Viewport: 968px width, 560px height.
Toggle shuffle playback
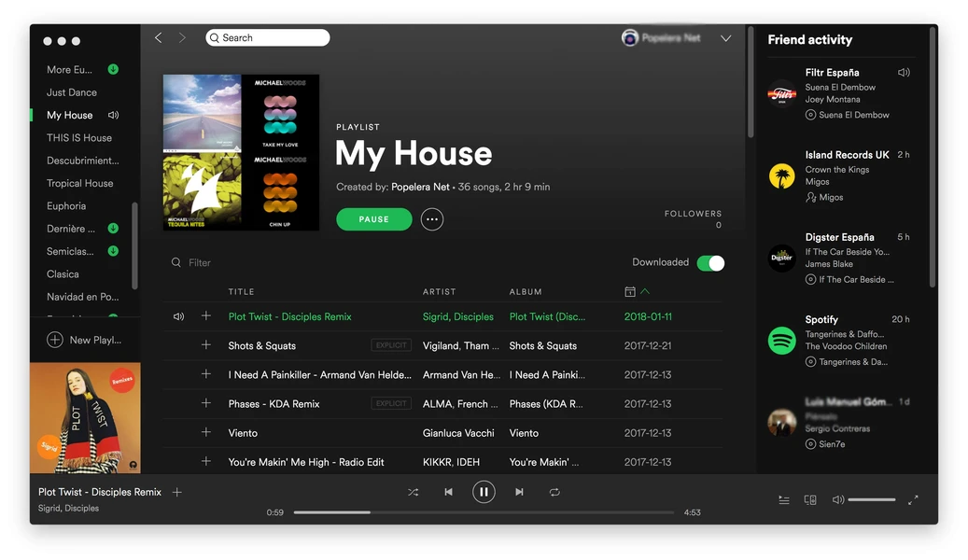pos(413,492)
